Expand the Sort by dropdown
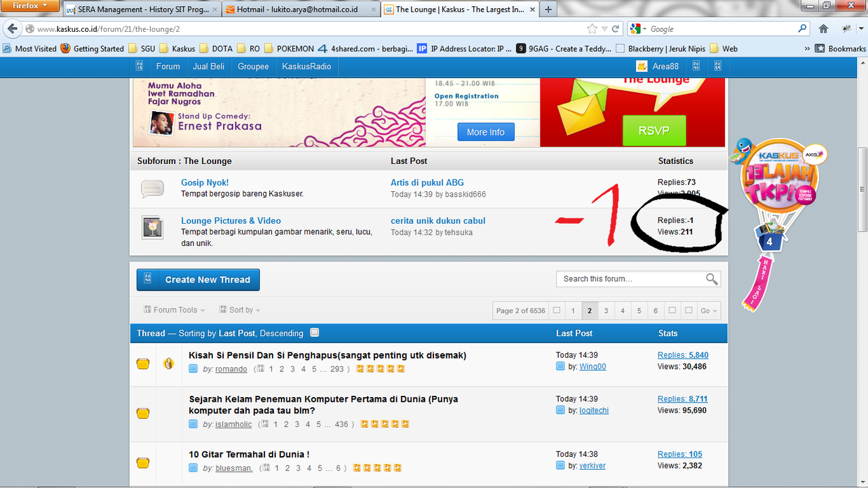The height and width of the screenshot is (488, 868). [240, 310]
